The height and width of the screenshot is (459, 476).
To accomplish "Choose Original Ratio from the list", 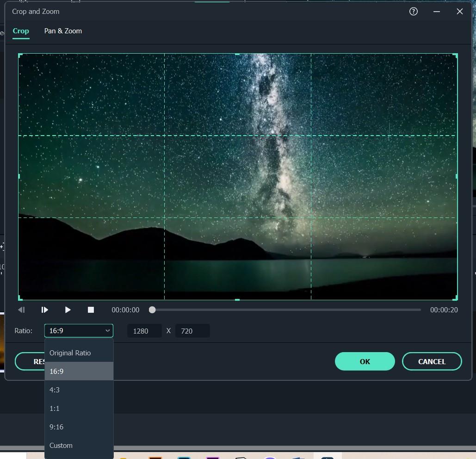I will pyautogui.click(x=70, y=353).
